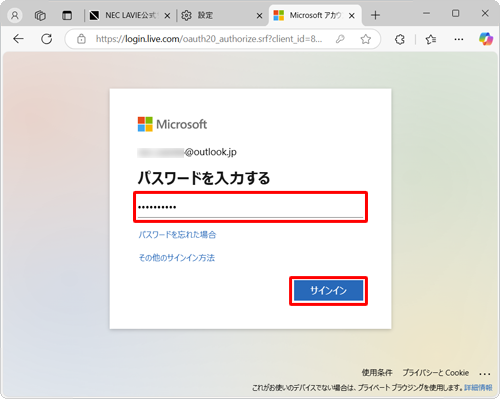500x399 pixels.
Task: Click the password input field
Action: 250,207
